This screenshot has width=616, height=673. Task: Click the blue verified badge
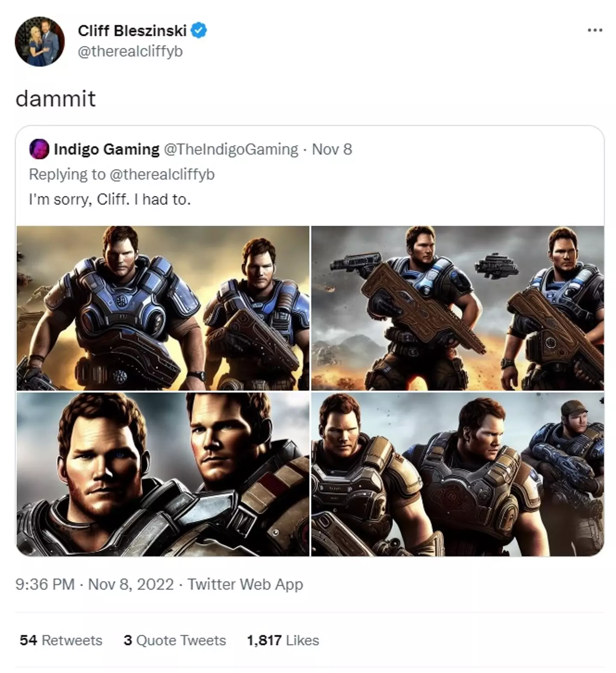[199, 31]
